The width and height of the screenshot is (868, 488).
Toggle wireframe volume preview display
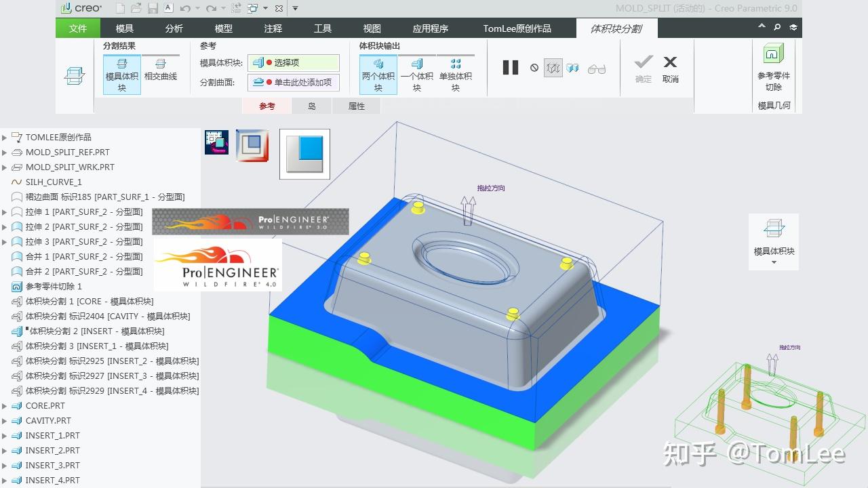click(x=553, y=67)
